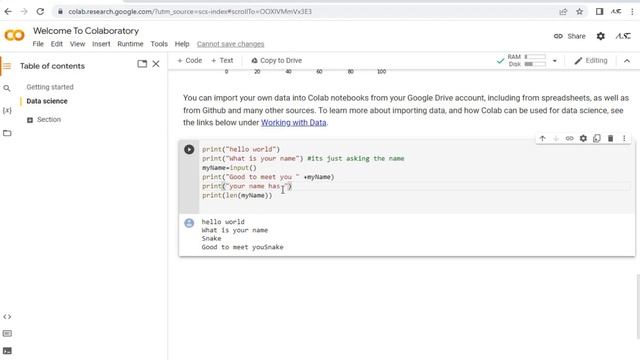Click the code line print(len(myName))
The width and height of the screenshot is (640, 360).
point(237,196)
